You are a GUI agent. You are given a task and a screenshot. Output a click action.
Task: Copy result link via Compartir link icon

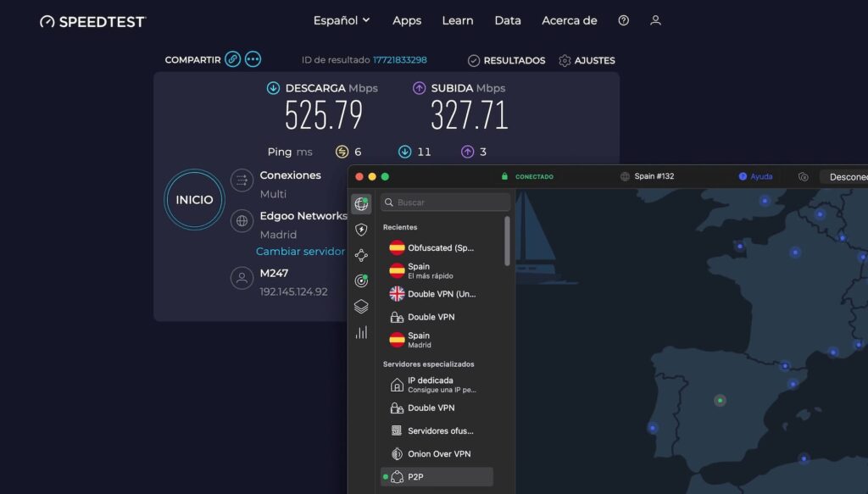pos(232,59)
